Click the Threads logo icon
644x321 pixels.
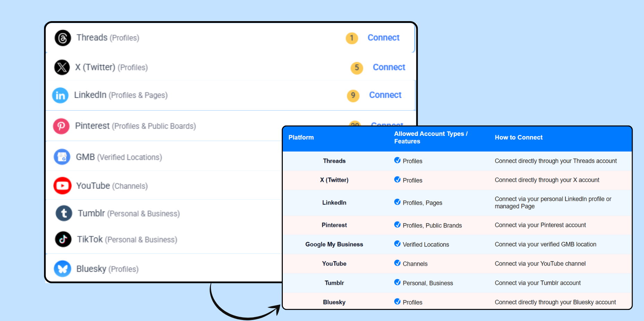click(63, 38)
